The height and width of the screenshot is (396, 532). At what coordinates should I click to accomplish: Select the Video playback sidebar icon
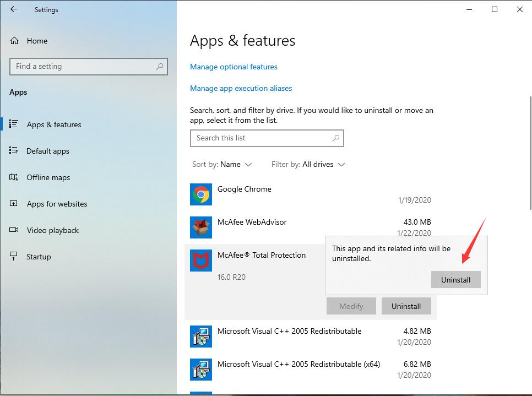[14, 230]
